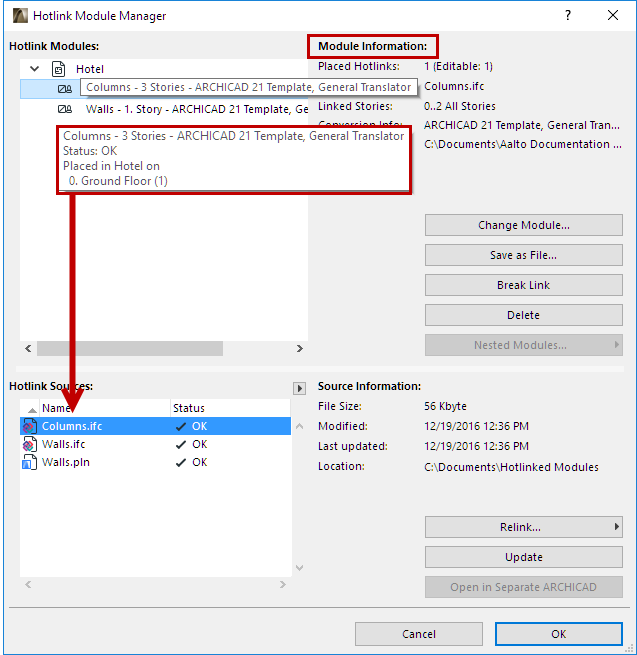
Task: Click the Walls.ifc file icon
Action: pos(29,444)
